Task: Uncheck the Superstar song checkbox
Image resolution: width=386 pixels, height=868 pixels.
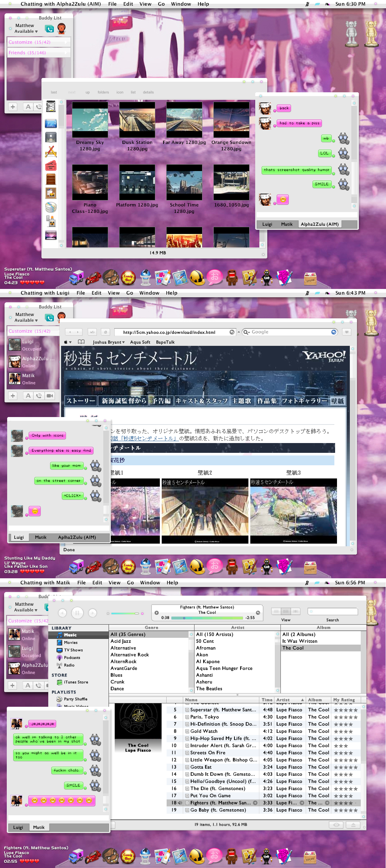Action: tap(187, 710)
